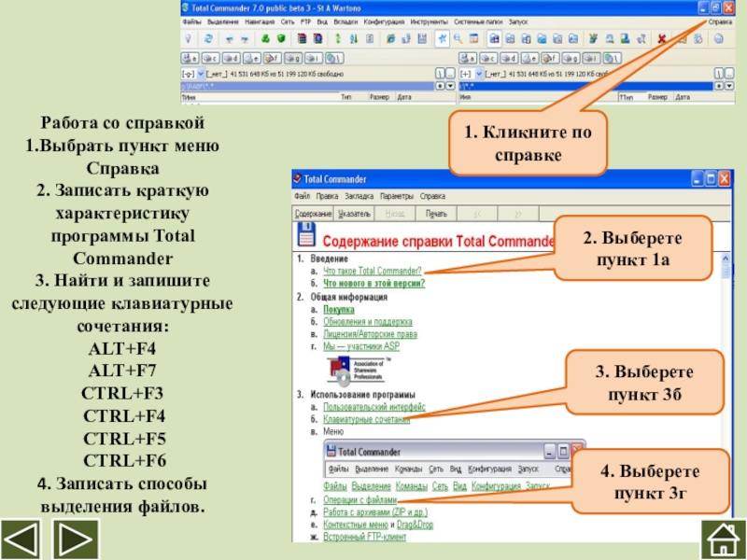
Task: Sort left panel by Размер column header
Action: click(x=381, y=97)
